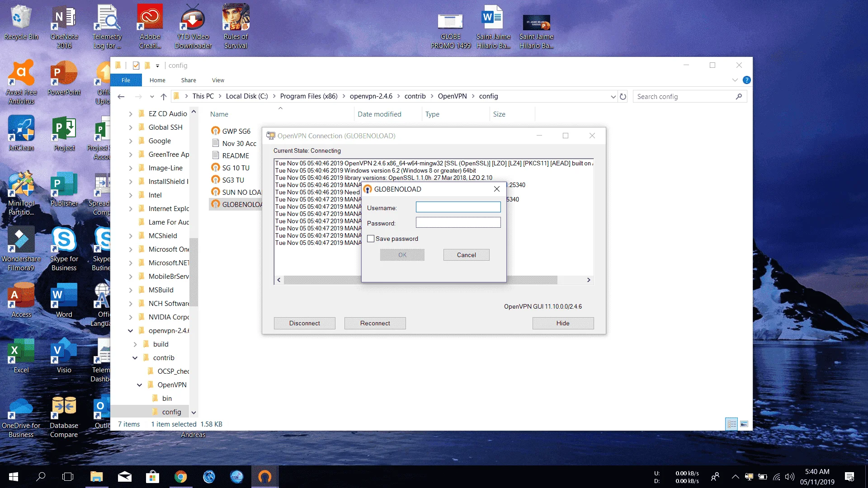Go up one folder level in Explorer
The width and height of the screenshot is (868, 488).
pos(164,96)
